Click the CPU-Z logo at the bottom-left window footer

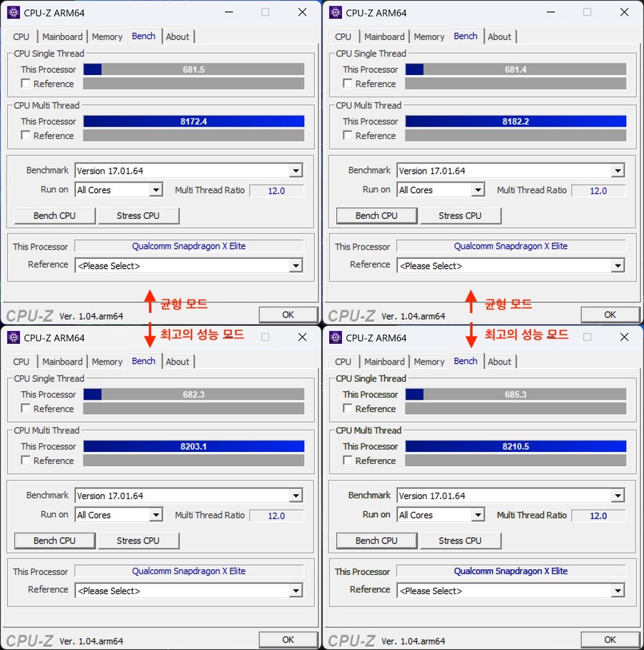click(x=29, y=639)
